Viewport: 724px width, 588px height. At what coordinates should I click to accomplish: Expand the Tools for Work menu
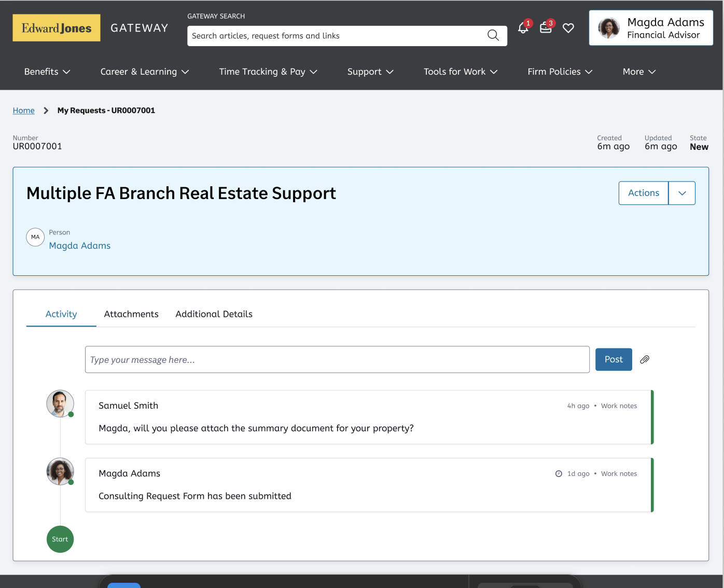(x=461, y=72)
